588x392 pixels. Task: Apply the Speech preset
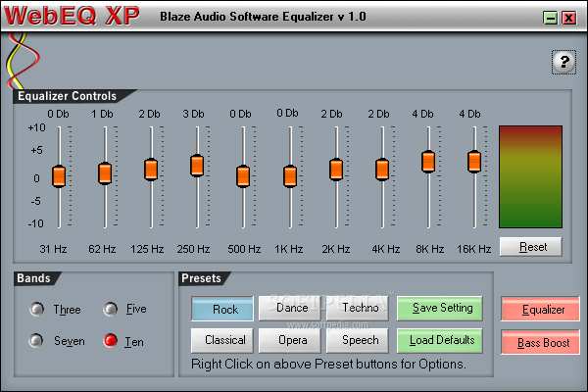click(358, 341)
